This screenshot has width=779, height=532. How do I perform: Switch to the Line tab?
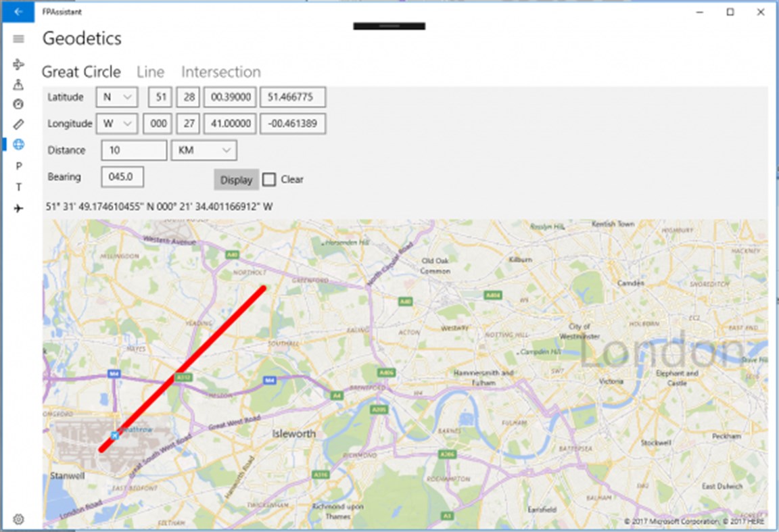pos(151,72)
